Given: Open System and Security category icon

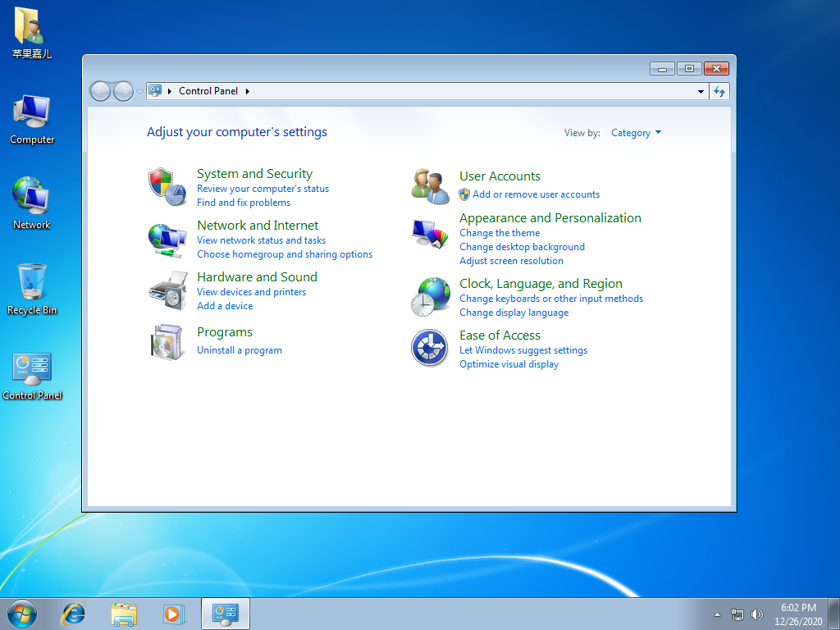Looking at the screenshot, I should pos(167,186).
